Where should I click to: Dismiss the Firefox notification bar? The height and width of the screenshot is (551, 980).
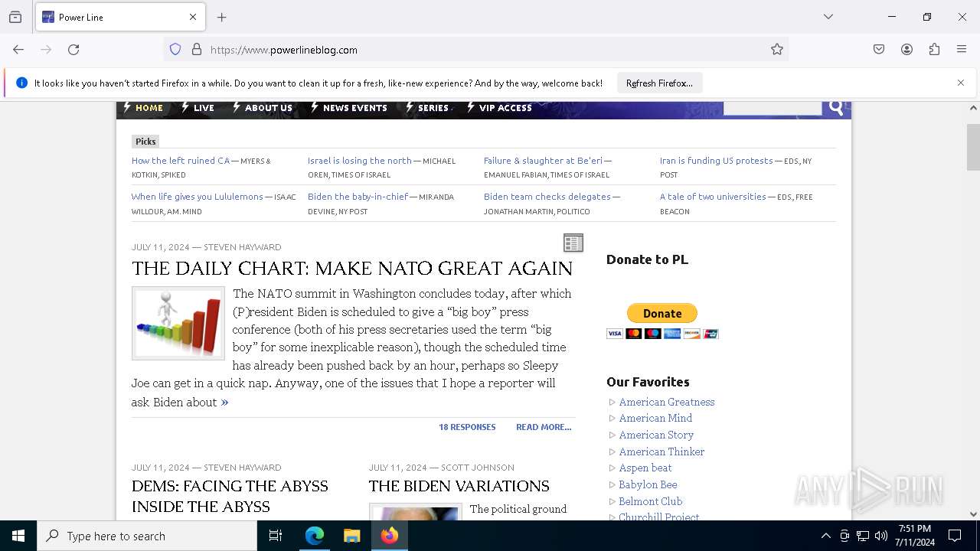(x=961, y=83)
